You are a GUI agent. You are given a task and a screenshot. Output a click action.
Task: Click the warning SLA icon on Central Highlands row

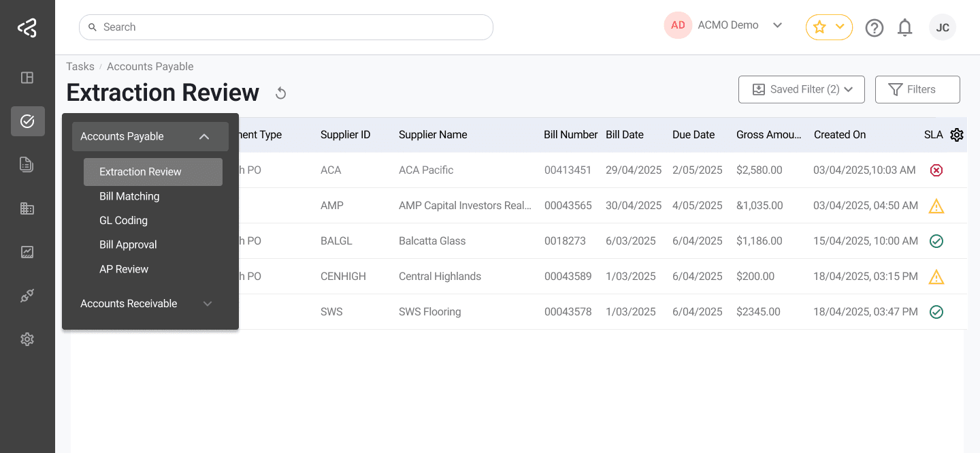[x=936, y=277]
